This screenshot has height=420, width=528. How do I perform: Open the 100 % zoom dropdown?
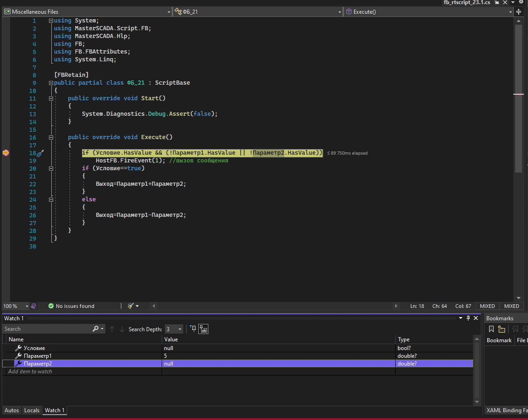click(x=27, y=306)
